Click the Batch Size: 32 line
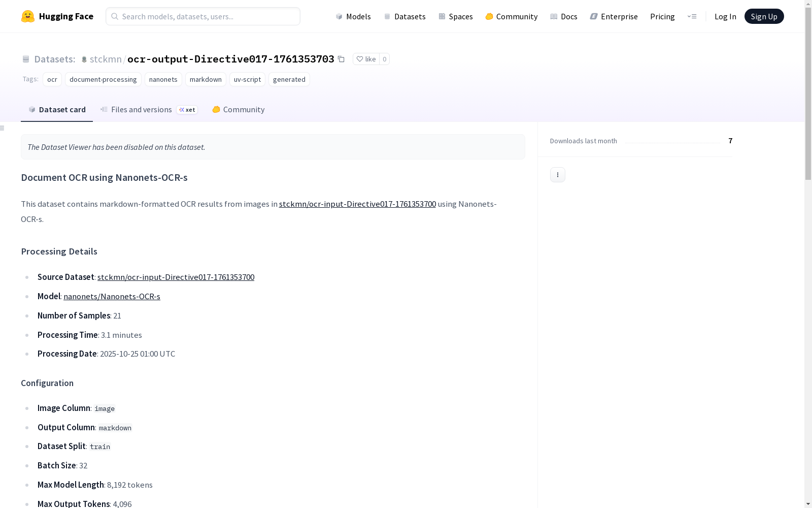The width and height of the screenshot is (812, 508). pos(62,466)
